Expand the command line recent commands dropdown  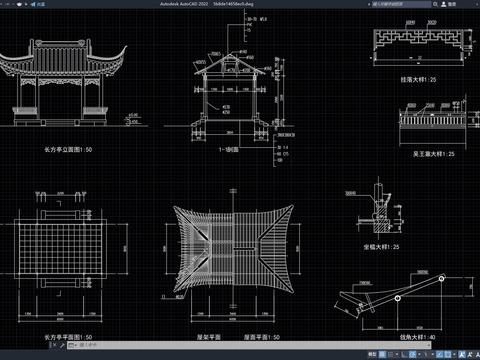coord(72,345)
